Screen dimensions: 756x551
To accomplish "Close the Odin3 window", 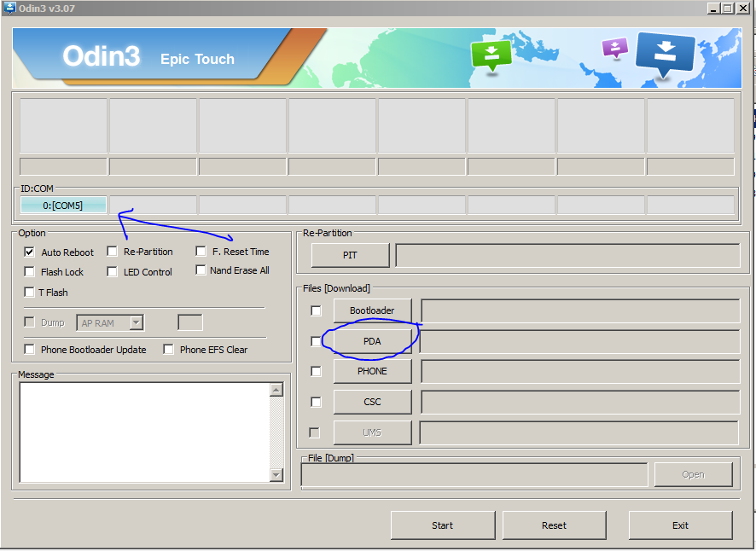I will coord(743,9).
